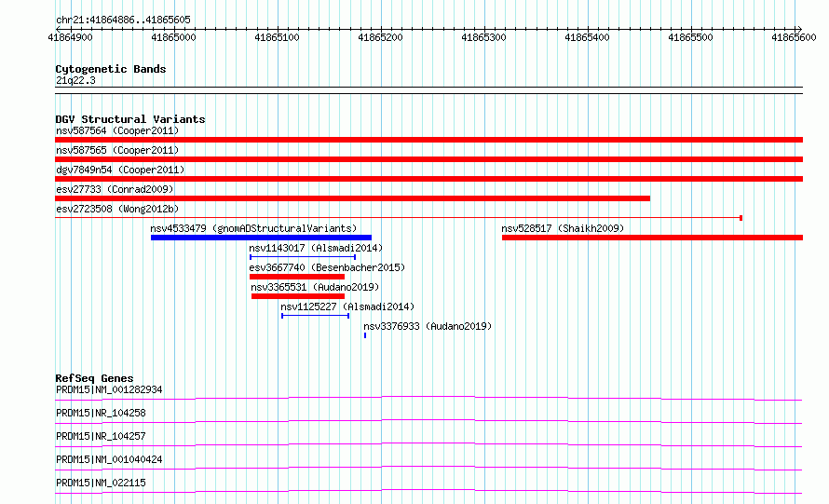Click the blue bracket line of nsv1143017
The image size is (829, 504).
[x=303, y=257]
